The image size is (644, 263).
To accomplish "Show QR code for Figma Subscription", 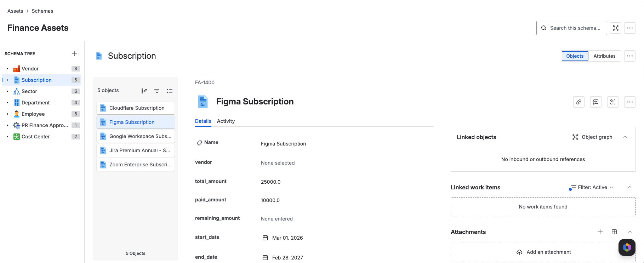I will [613, 102].
